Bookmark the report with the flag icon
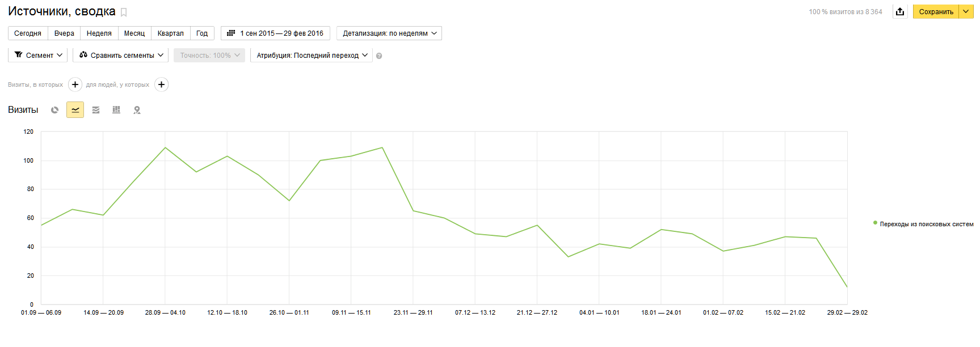Image resolution: width=980 pixels, height=347 pixels. pos(124,12)
